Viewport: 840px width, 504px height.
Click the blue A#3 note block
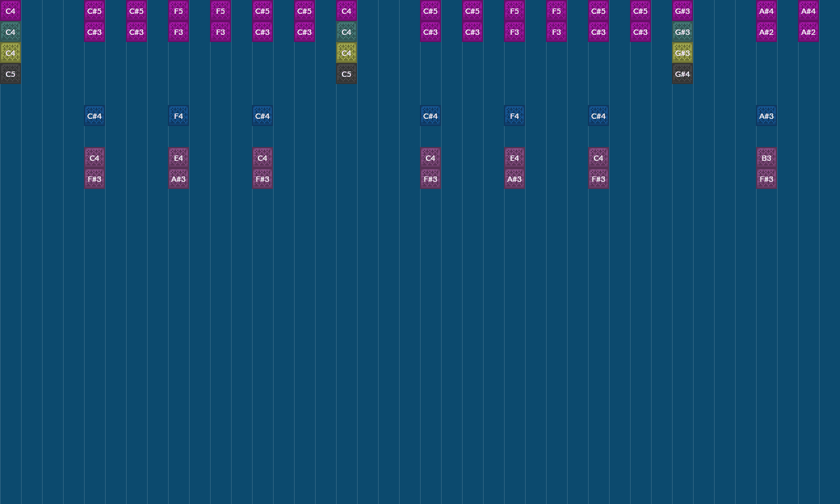[x=766, y=116]
